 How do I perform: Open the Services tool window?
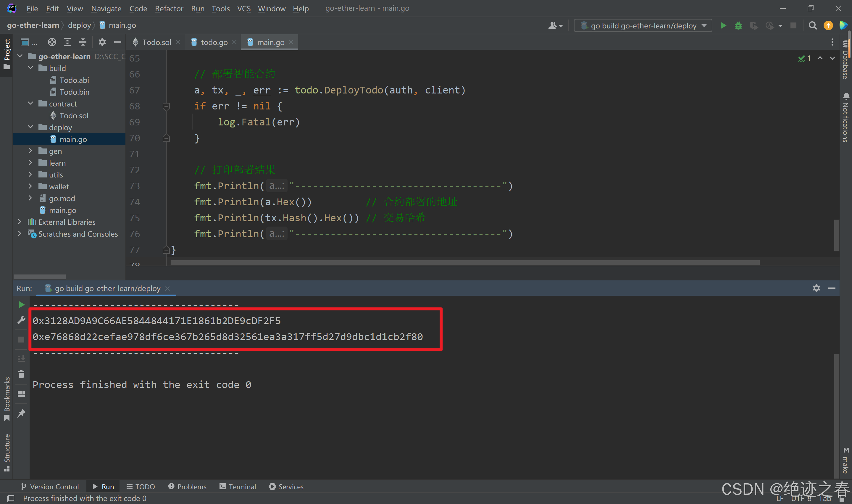tap(286, 487)
